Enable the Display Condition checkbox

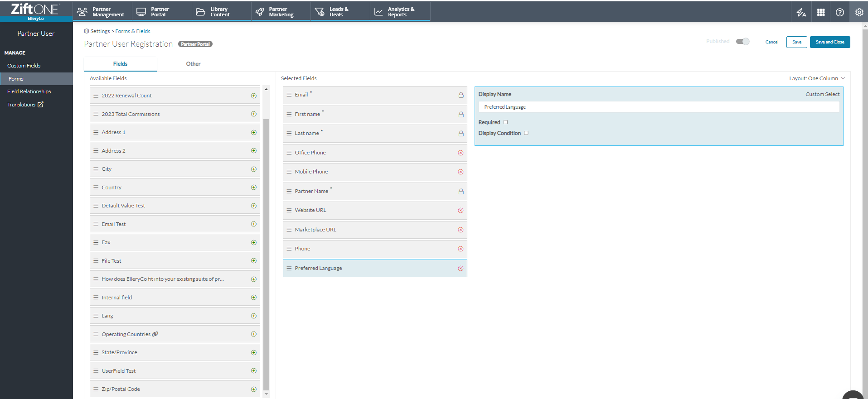(x=526, y=133)
